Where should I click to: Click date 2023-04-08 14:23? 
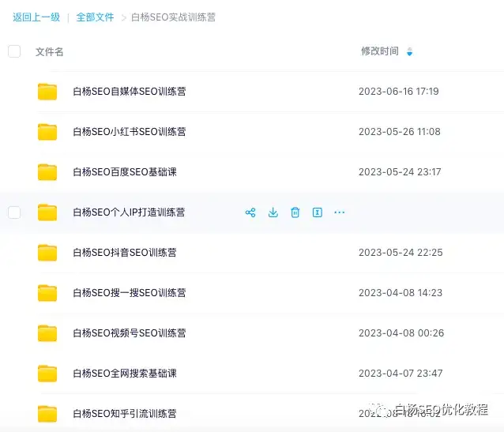[401, 293]
